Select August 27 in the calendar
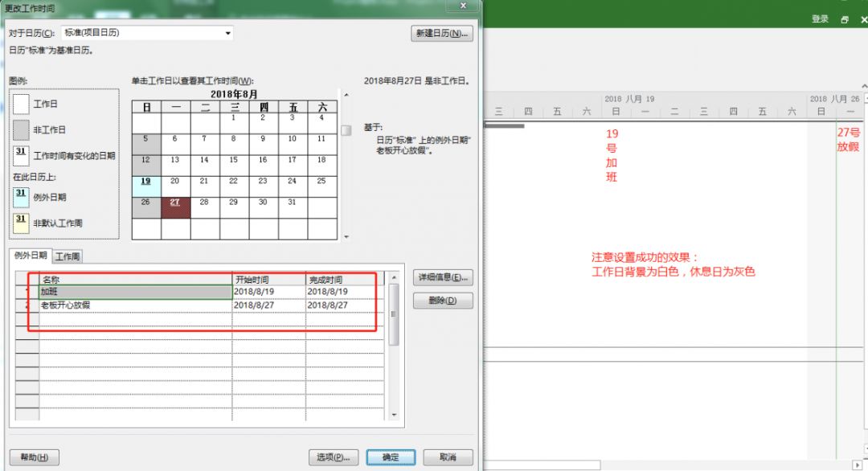Screen dimensions: 868x471 click(175, 207)
